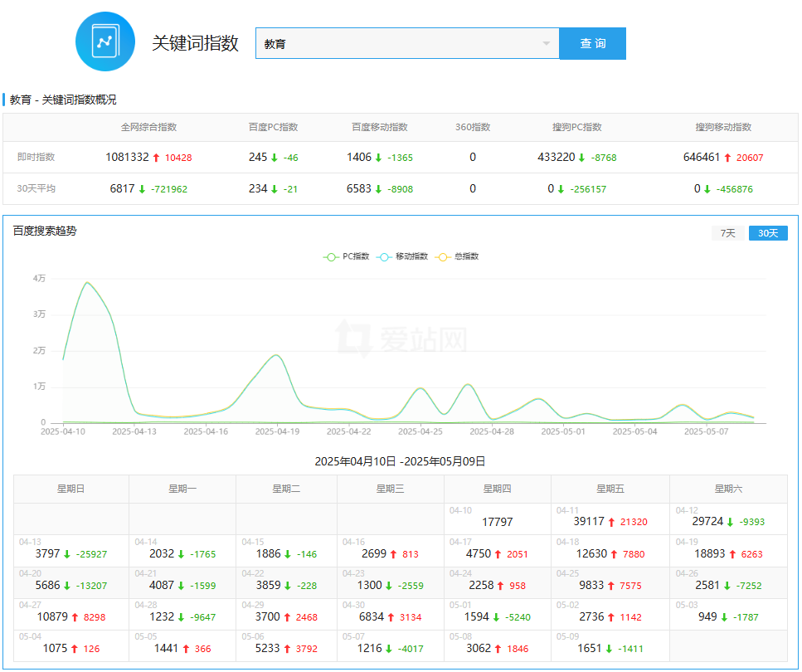Viewport: 802px width, 672px height.
Task: Click the 04-19 calendar cell showing 18893
Action: pos(728,551)
